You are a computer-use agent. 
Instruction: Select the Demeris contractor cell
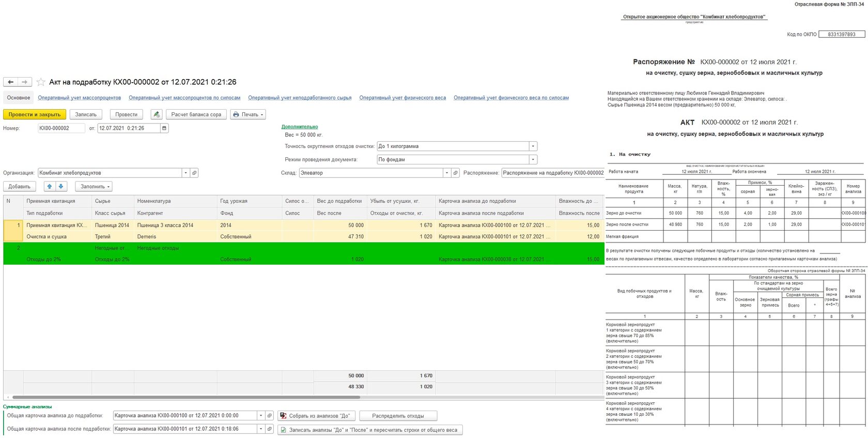176,237
